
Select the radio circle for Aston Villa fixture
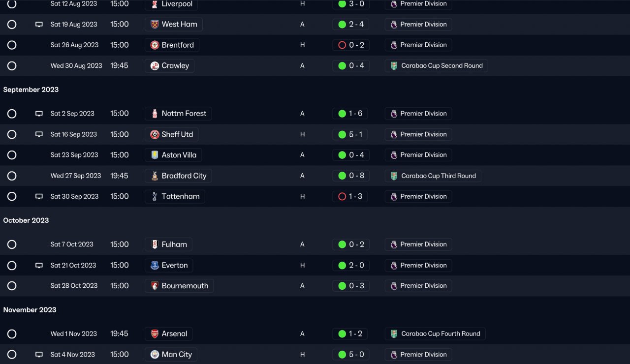[12, 155]
